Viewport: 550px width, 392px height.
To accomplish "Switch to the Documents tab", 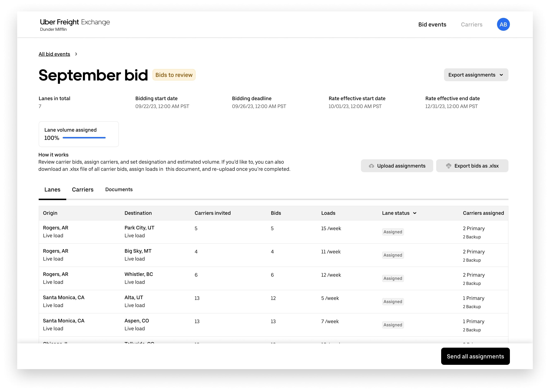I will click(119, 190).
